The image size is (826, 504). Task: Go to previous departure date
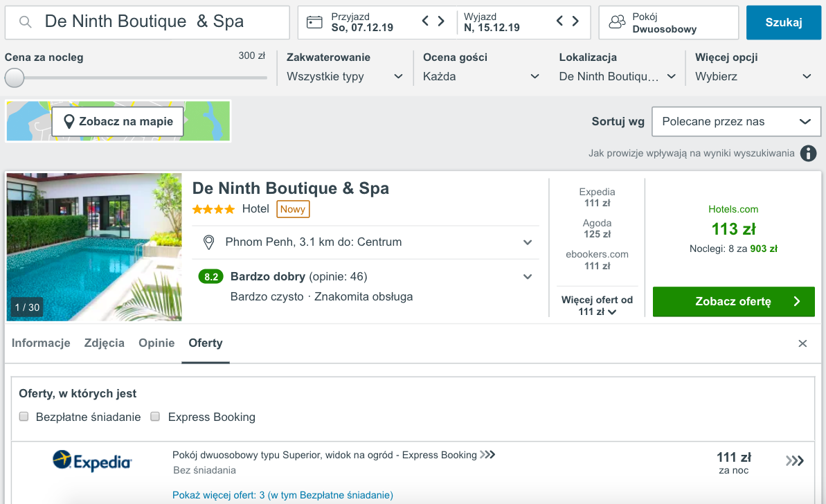(x=559, y=21)
